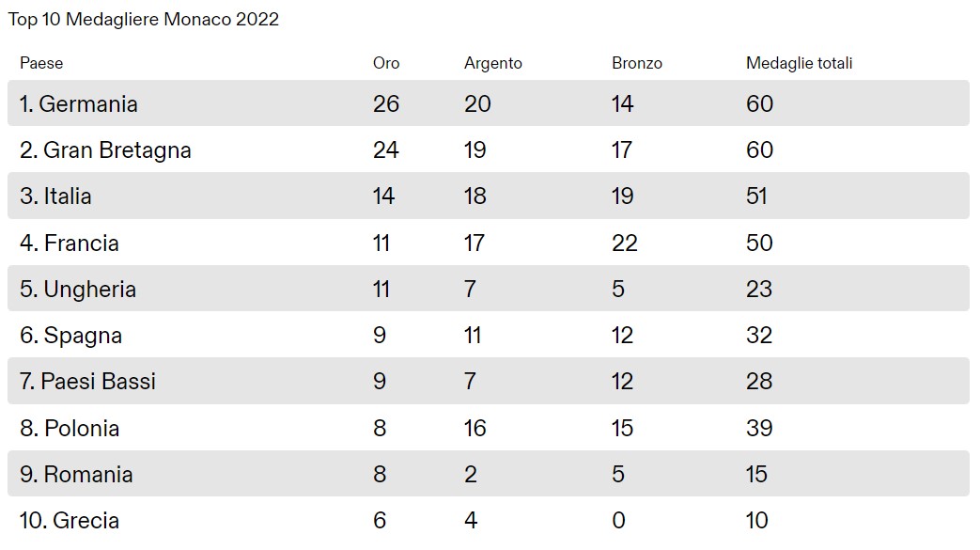Click the '10. Grecia' country name
Image resolution: width=980 pixels, height=550 pixels.
(70, 521)
